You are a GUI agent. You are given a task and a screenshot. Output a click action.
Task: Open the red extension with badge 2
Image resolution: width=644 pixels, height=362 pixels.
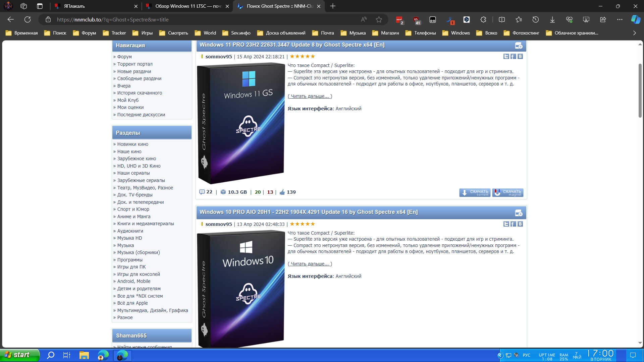tap(399, 20)
